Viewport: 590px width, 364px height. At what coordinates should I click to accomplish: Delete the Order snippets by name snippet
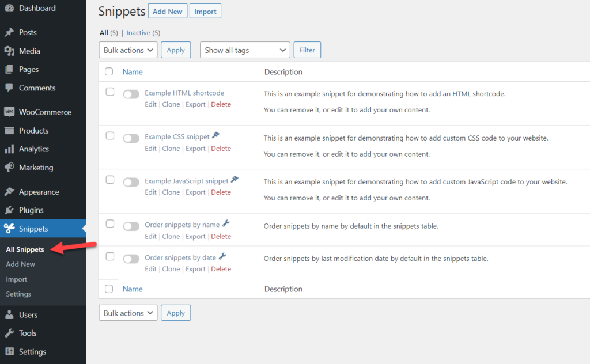[221, 237]
